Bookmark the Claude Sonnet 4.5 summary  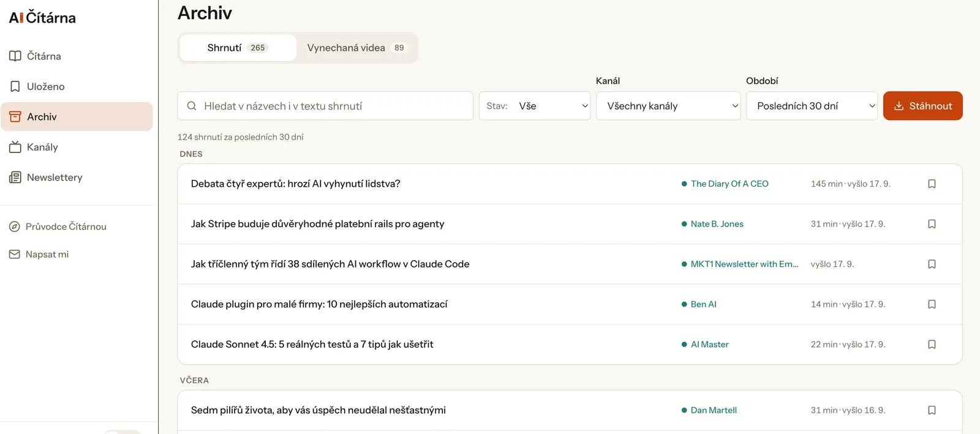[932, 345]
